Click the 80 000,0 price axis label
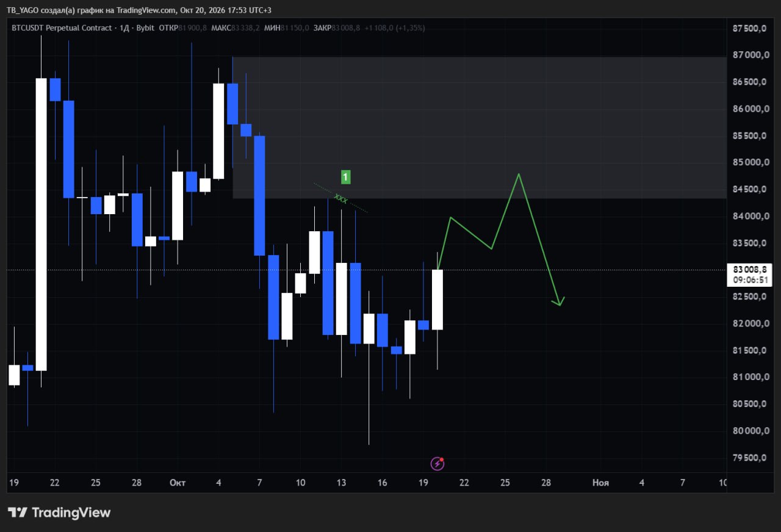The image size is (781, 532). (749, 431)
